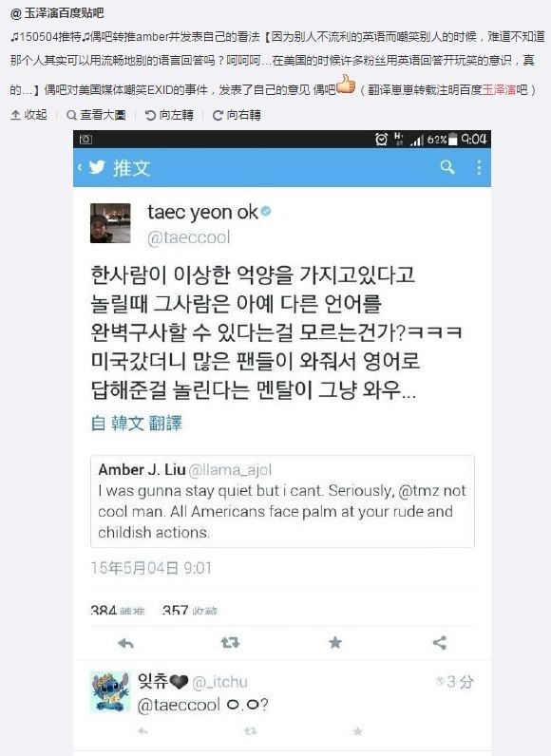Reply to taec yeon ok's tweet
Screen dimensions: 551x756
point(125,643)
